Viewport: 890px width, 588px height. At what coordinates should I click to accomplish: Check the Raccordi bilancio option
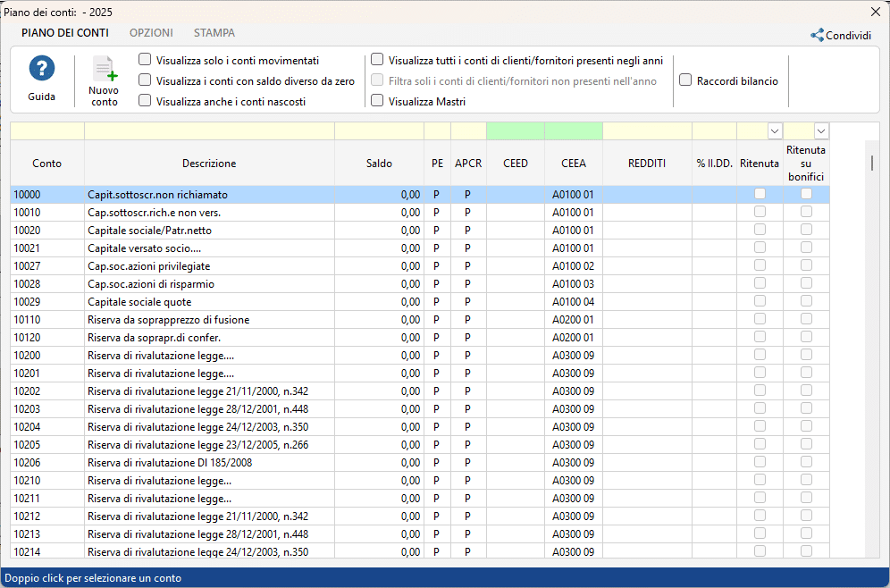tap(685, 80)
